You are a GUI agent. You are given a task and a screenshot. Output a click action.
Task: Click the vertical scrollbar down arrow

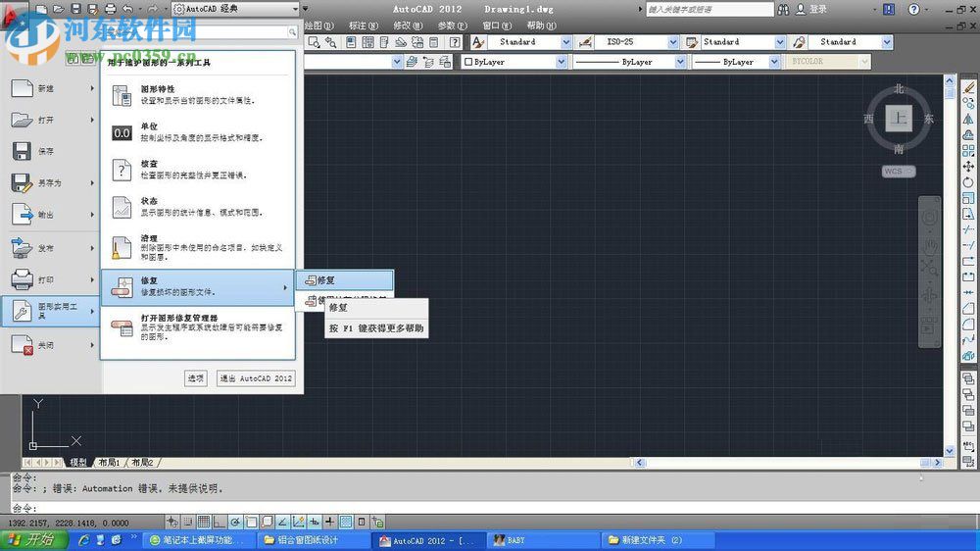coord(950,450)
